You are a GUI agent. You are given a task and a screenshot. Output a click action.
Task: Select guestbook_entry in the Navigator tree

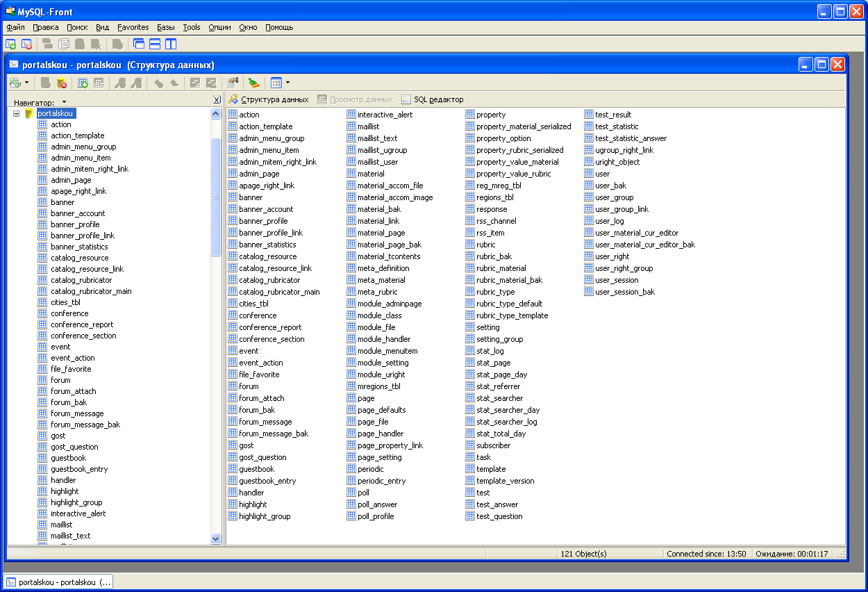tap(79, 469)
